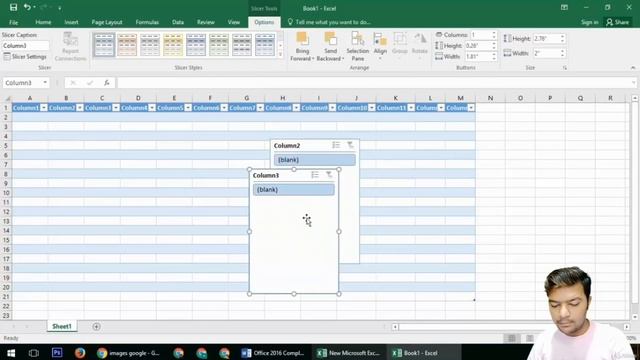Open Slicer Settings

coord(25,57)
